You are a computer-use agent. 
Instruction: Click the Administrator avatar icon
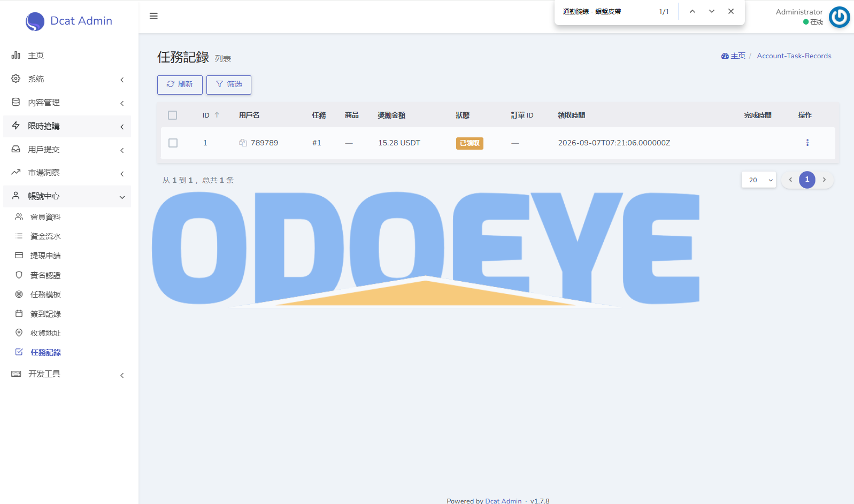point(840,17)
